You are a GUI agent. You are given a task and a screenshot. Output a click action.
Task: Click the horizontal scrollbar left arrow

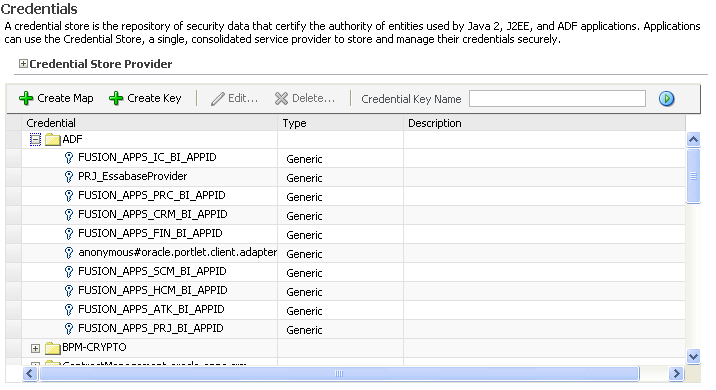click(30, 374)
